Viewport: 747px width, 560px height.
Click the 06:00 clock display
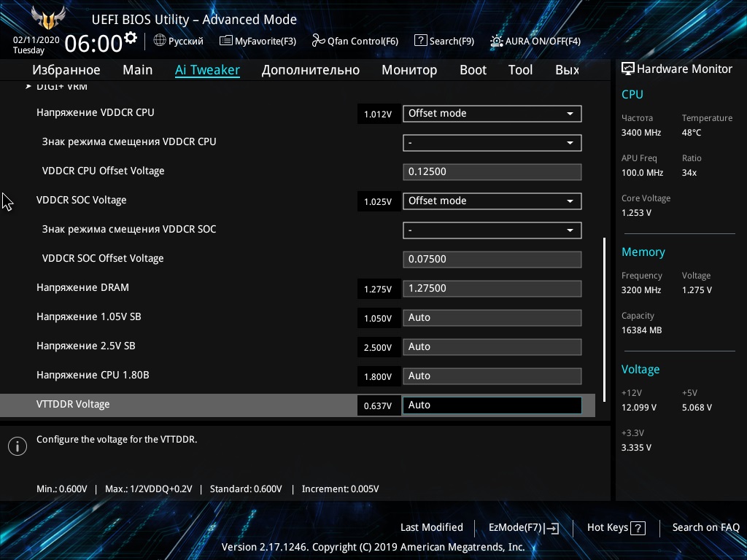93,44
